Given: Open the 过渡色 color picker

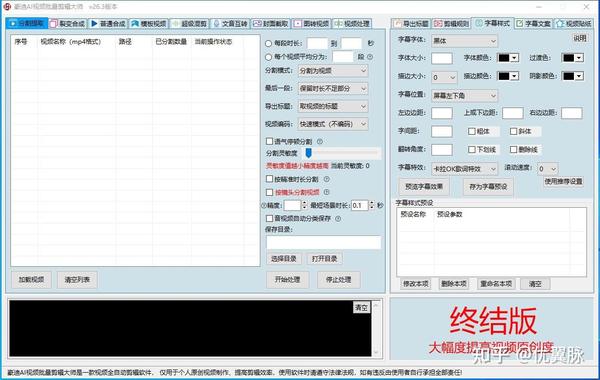Looking at the screenshot, I should [573, 58].
